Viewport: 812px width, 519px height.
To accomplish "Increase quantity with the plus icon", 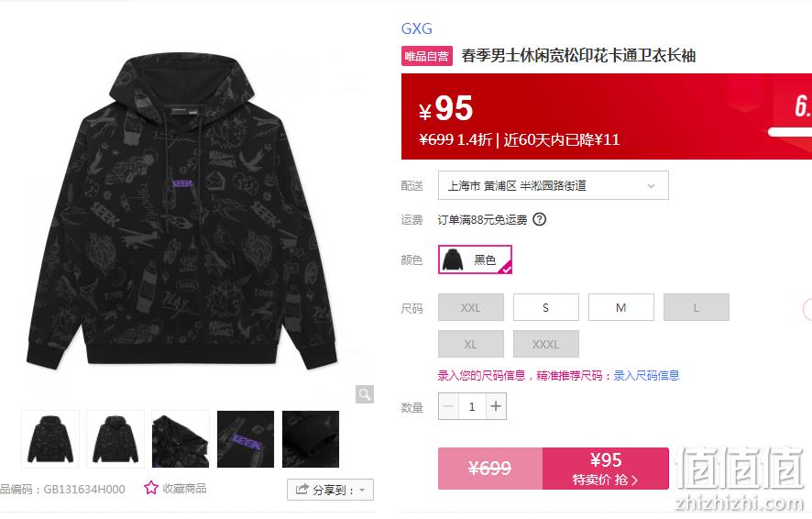I will (x=496, y=406).
